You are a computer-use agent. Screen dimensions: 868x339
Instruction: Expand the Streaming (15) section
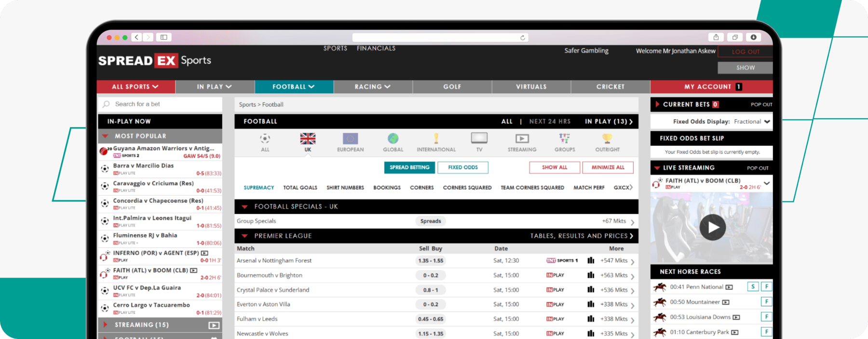(x=105, y=325)
